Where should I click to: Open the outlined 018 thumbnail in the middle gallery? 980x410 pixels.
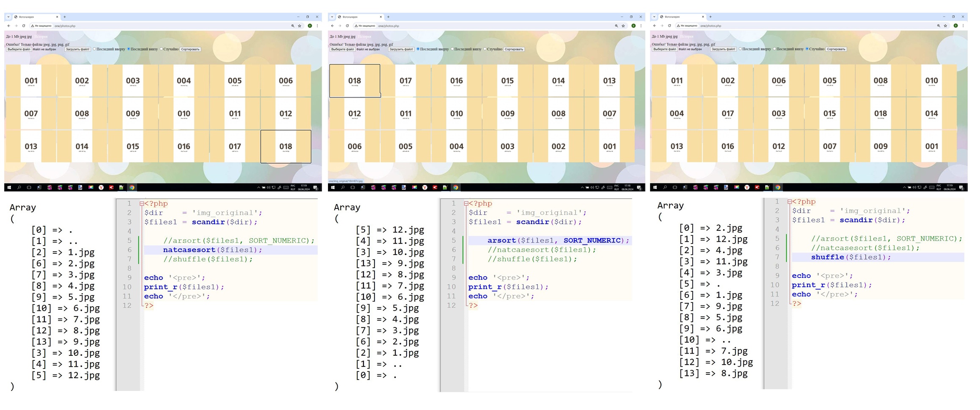pos(355,81)
